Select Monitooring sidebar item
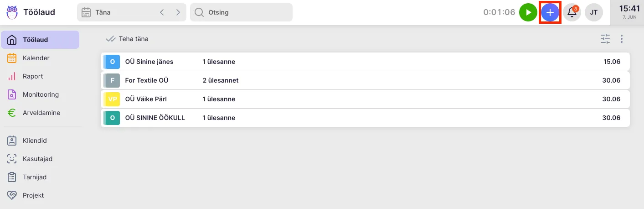Viewport: 644px width, 209px height. tap(41, 94)
